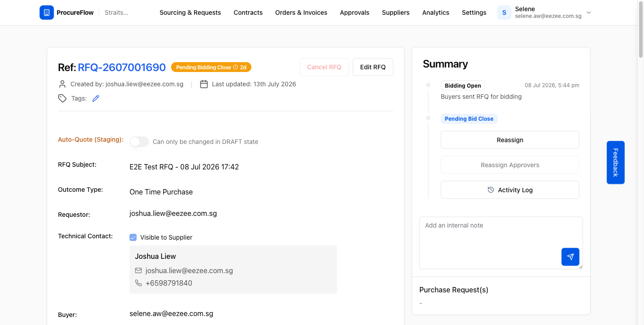Click the Buyers sent RFQ for bidding text
The width and height of the screenshot is (644, 325).
pos(481,97)
